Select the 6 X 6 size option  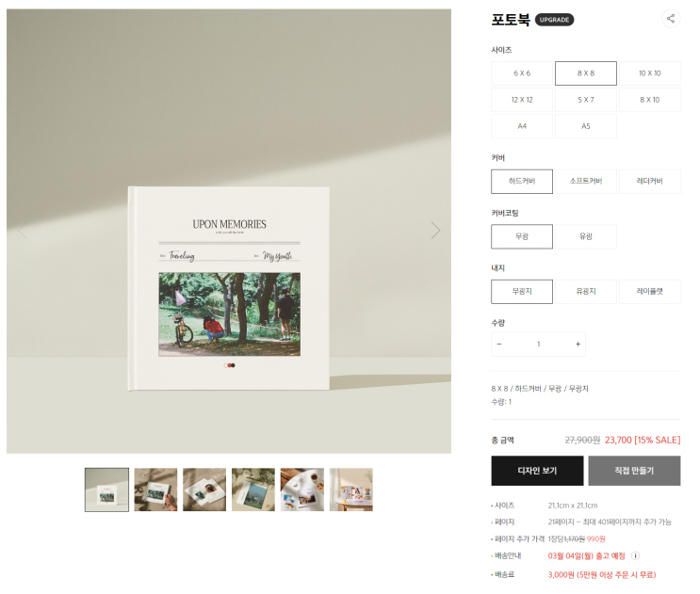522,73
